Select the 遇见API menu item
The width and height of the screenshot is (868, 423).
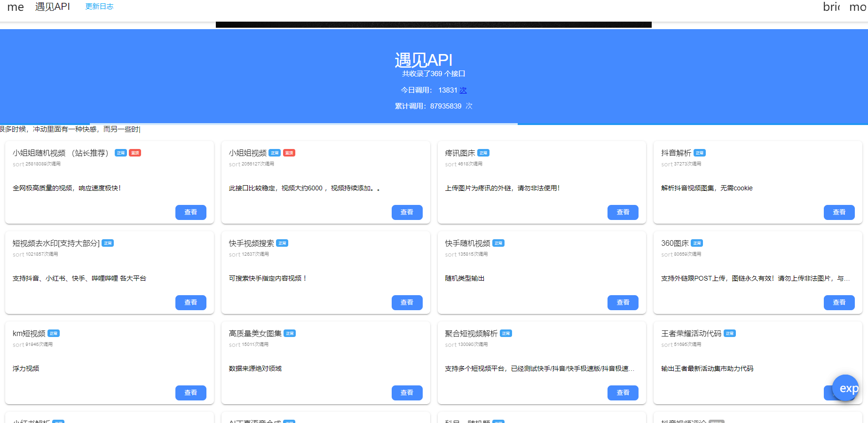point(52,7)
